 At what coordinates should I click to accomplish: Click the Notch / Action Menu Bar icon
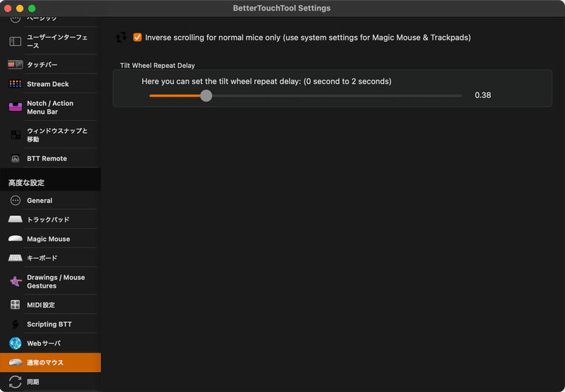click(15, 107)
